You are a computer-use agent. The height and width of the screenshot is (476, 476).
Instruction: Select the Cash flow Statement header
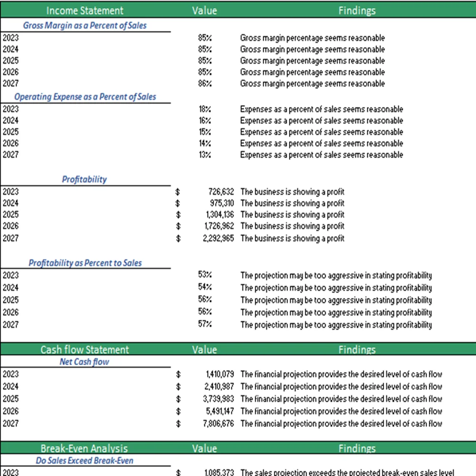(84, 349)
